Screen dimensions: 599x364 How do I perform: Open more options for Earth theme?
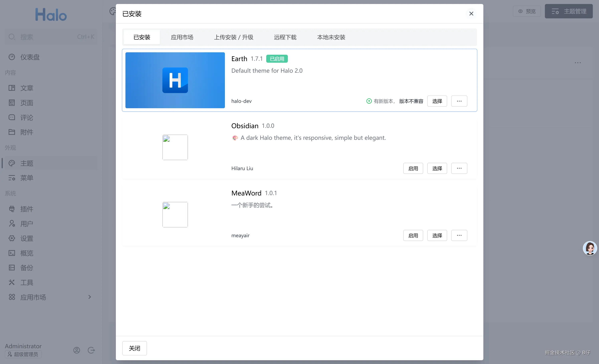point(459,101)
